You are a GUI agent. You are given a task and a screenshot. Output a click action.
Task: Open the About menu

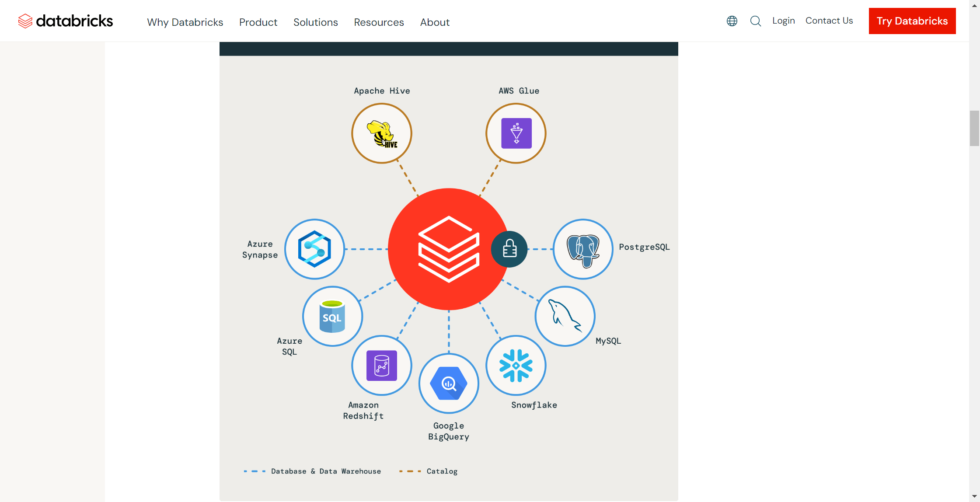click(435, 22)
